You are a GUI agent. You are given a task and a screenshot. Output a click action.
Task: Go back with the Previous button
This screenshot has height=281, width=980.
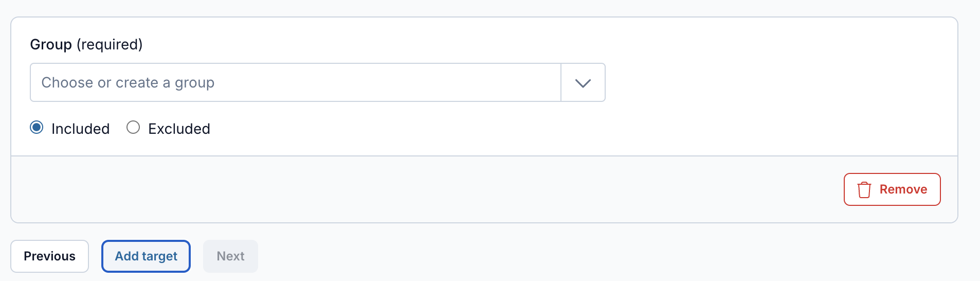tap(49, 256)
